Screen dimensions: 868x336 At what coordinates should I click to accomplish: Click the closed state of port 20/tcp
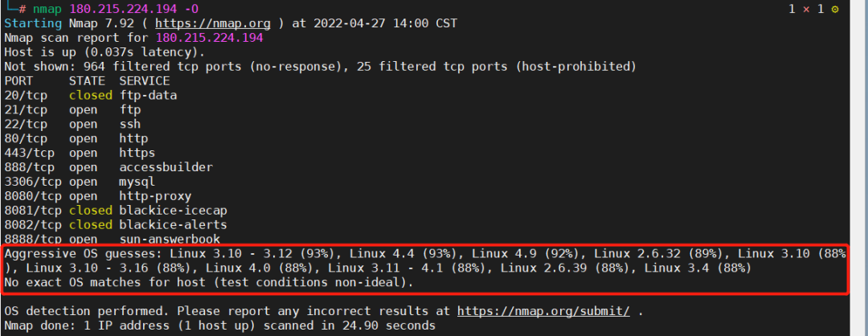(91, 95)
